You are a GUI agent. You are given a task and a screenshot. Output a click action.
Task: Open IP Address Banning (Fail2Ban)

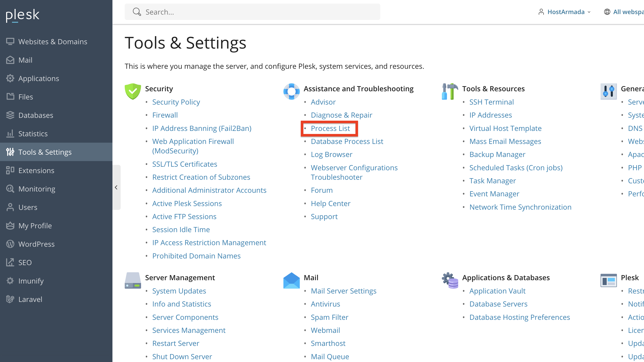tap(202, 128)
